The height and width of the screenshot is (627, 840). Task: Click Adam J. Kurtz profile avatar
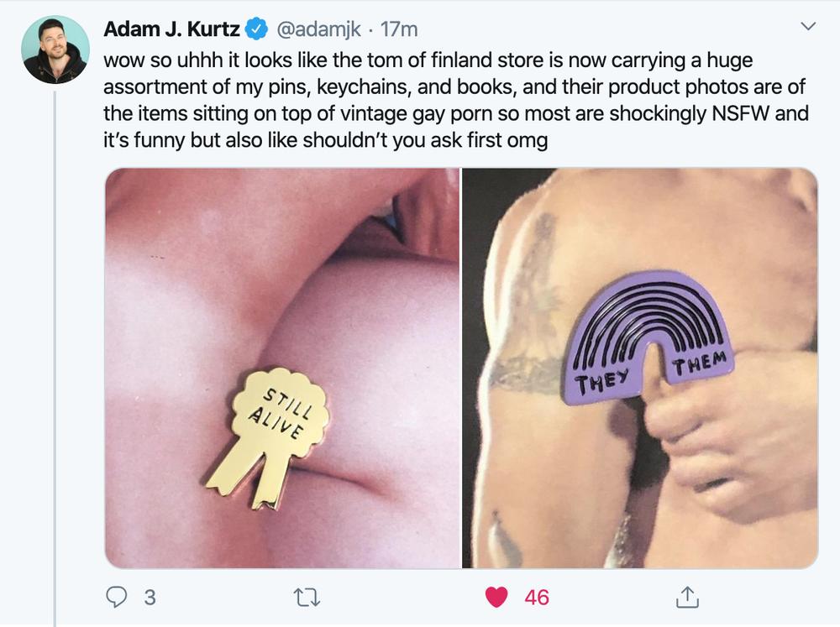pyautogui.click(x=55, y=50)
